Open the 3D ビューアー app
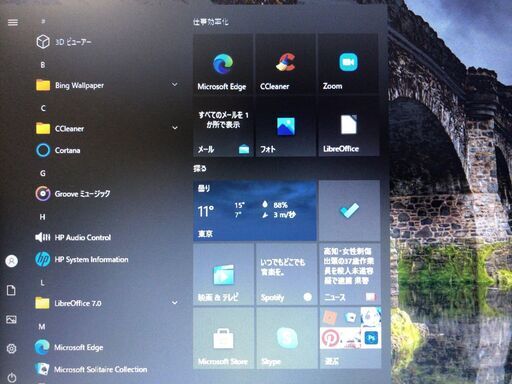 coord(107,42)
